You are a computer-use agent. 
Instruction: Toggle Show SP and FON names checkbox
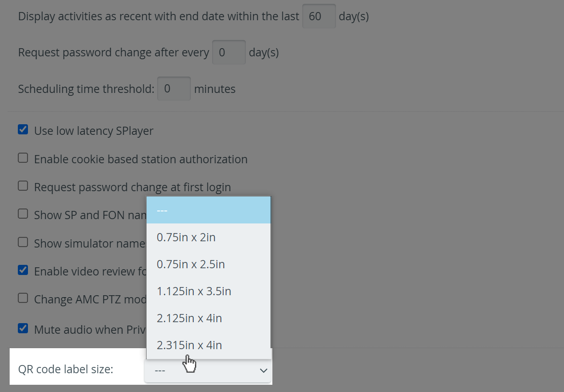tap(23, 214)
